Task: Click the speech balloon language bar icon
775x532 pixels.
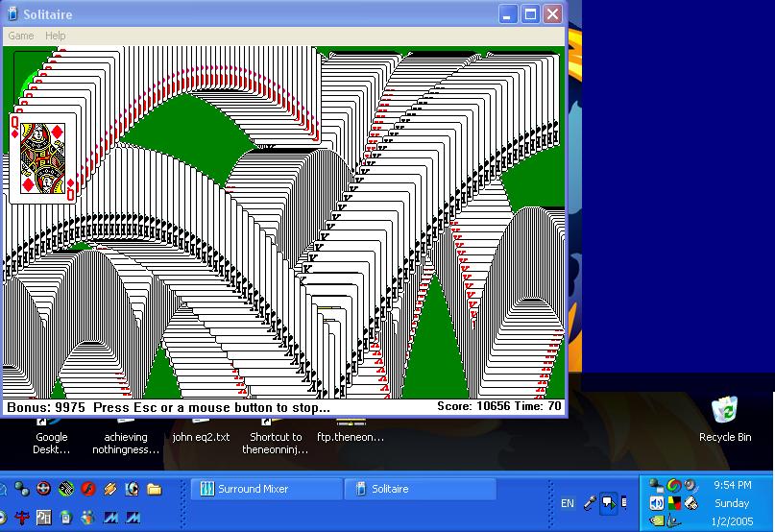Action: pyautogui.click(x=609, y=502)
